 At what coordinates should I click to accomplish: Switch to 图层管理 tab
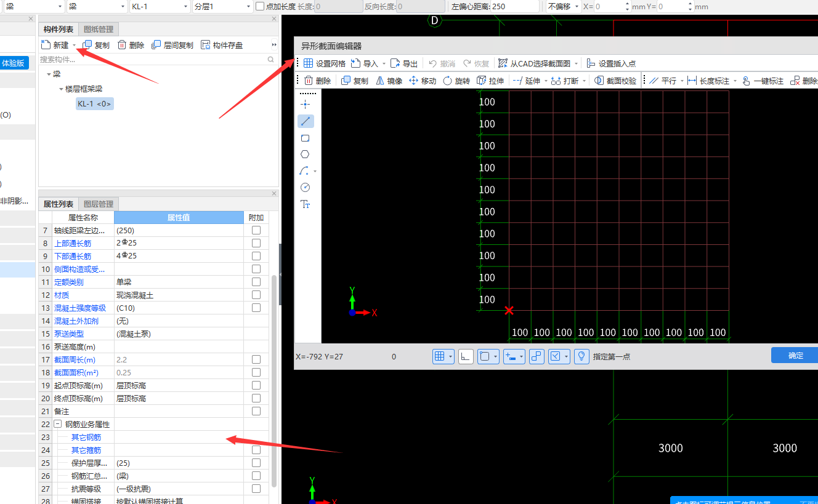click(99, 204)
